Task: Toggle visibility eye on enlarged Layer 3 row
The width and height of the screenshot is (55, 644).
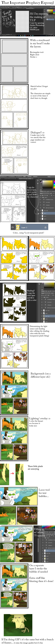Action: [x=13, y=227]
